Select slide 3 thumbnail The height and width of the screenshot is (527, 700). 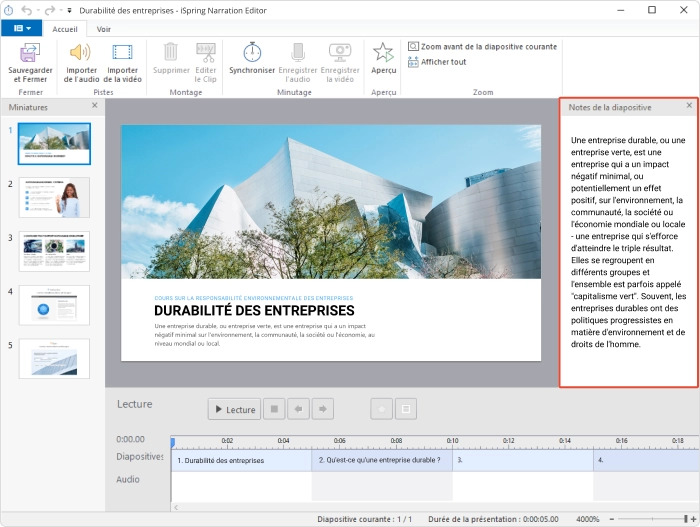[x=54, y=251]
